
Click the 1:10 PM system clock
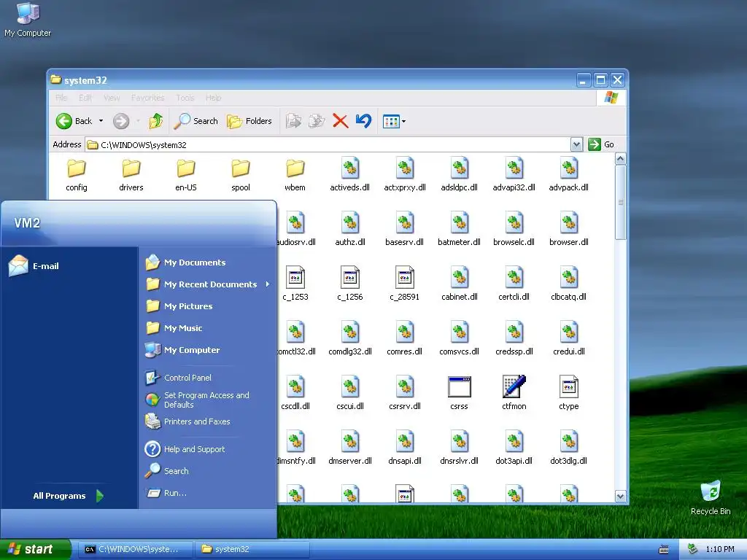720,549
